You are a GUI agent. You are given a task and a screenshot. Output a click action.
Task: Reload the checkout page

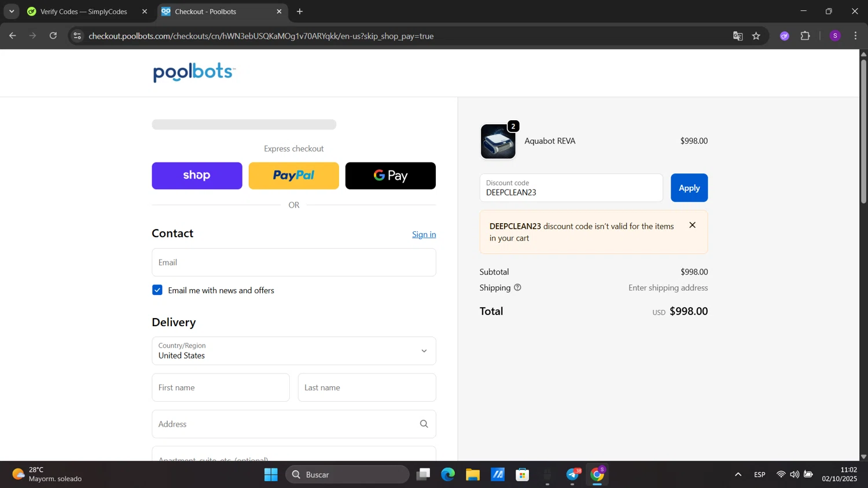click(x=53, y=36)
